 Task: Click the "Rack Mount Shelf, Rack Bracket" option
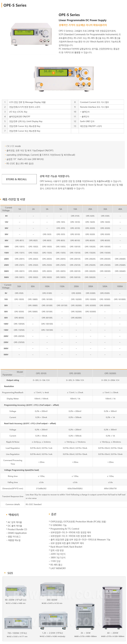pos(66,547)
